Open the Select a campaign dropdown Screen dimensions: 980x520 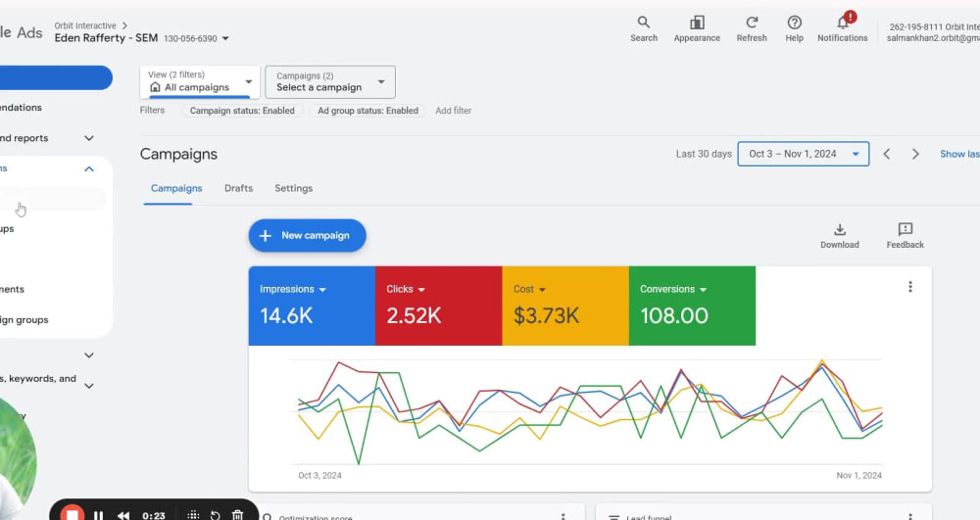click(330, 82)
